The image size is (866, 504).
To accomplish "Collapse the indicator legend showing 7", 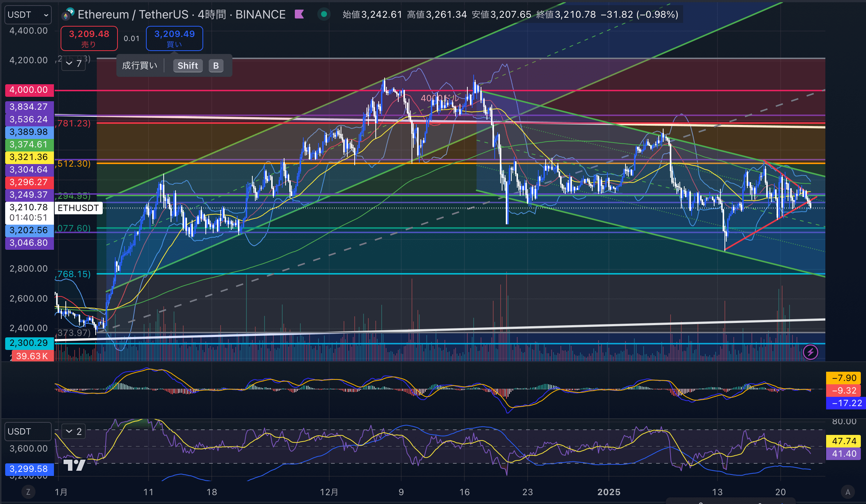I will (74, 64).
